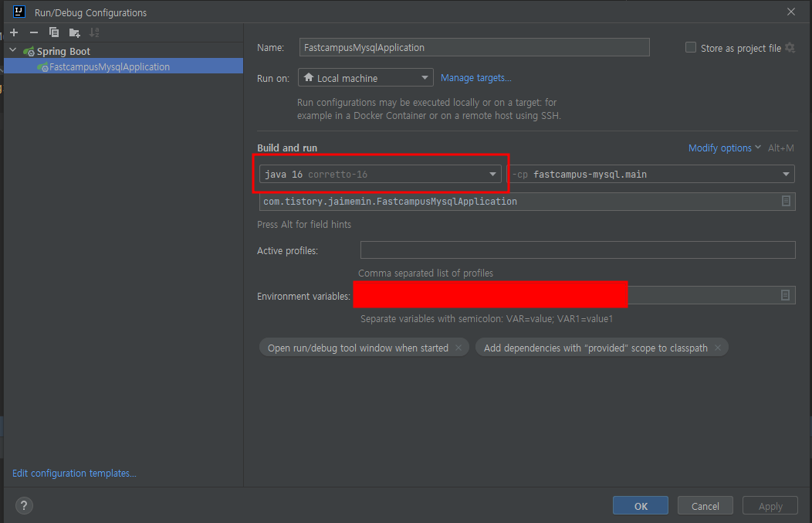Click the Spring Boot leaf icon in the tree
The height and width of the screenshot is (523, 812).
click(x=29, y=51)
